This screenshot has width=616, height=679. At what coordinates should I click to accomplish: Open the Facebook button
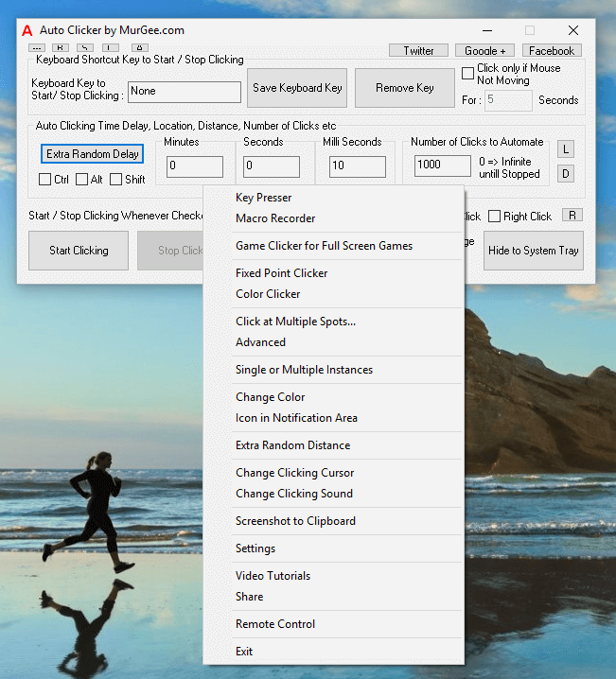[552, 51]
